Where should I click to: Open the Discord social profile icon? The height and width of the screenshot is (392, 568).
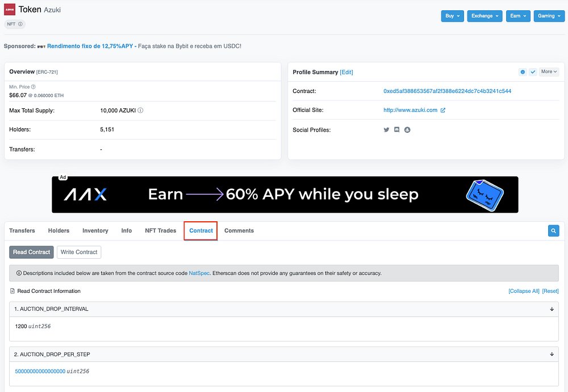tap(397, 129)
